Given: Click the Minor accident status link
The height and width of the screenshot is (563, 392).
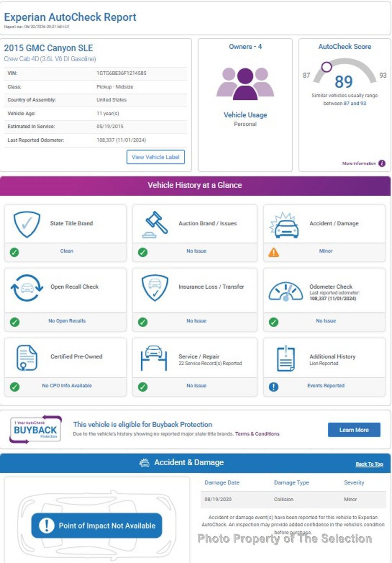Looking at the screenshot, I should (x=326, y=251).
